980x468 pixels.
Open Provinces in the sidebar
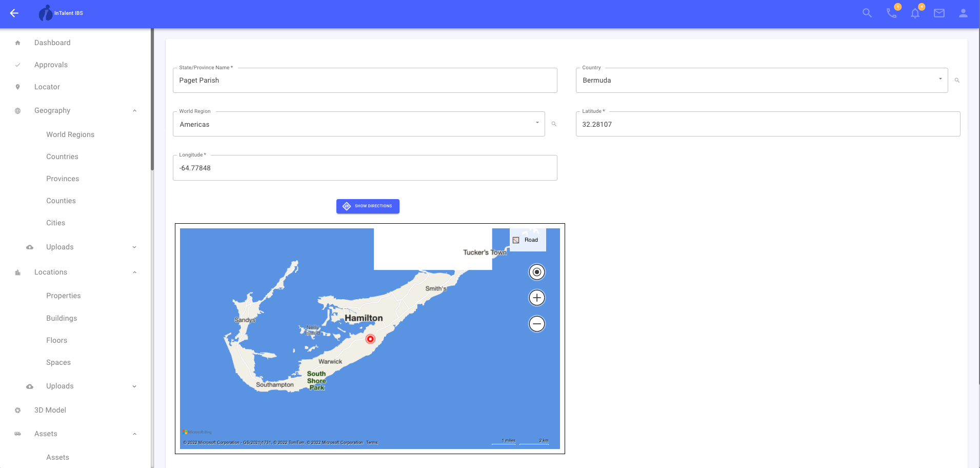(x=63, y=179)
